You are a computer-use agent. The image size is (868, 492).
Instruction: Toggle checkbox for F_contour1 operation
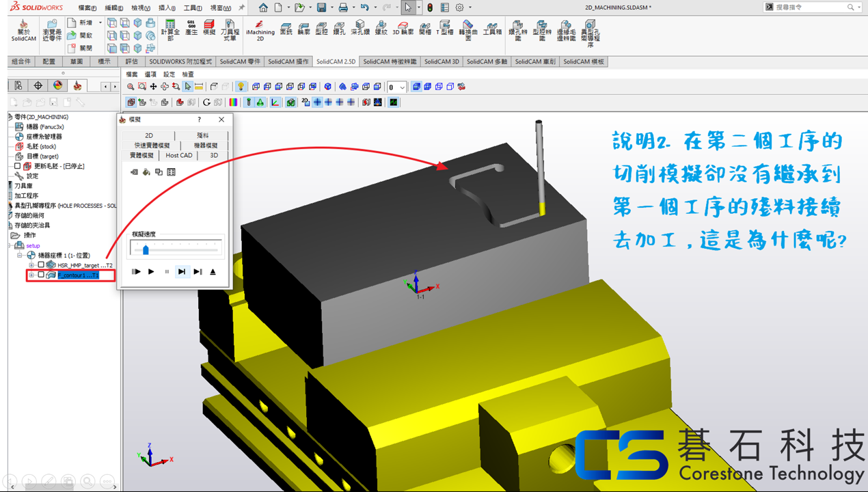41,275
